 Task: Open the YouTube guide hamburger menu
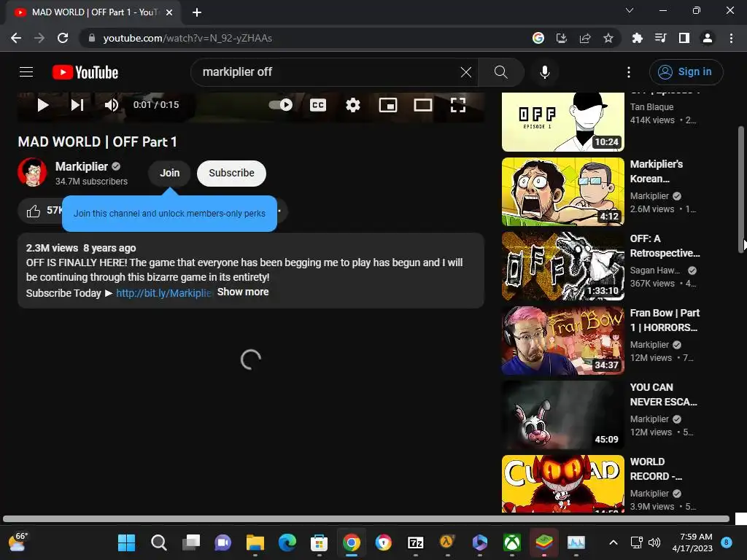tap(26, 72)
